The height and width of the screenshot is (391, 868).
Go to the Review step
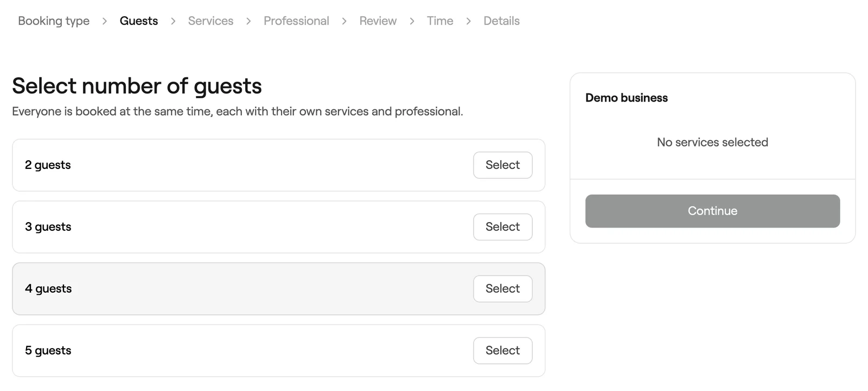378,21
